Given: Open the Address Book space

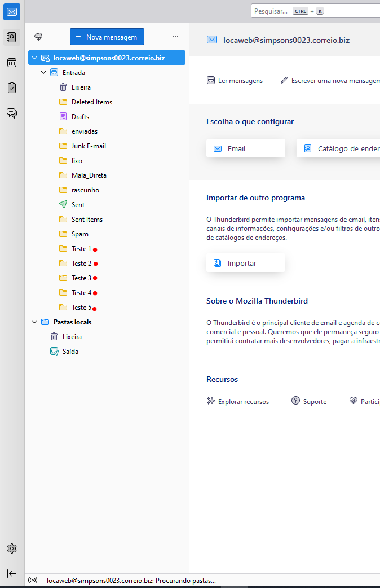Looking at the screenshot, I should (12, 37).
